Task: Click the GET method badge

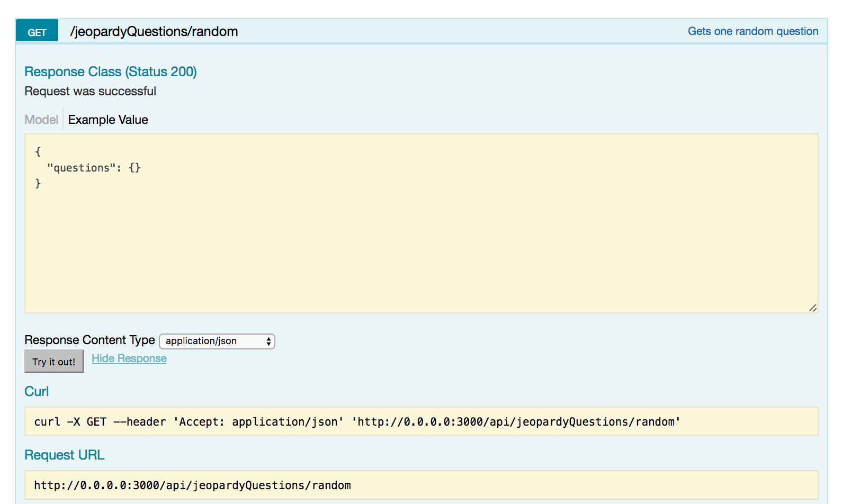Action: click(37, 32)
